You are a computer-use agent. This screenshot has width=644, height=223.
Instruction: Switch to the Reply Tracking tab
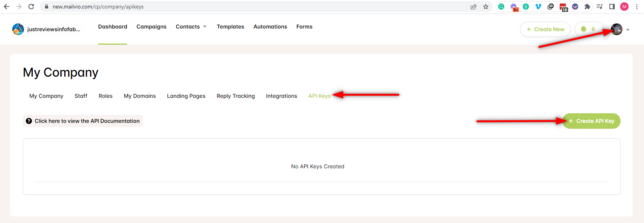point(236,96)
